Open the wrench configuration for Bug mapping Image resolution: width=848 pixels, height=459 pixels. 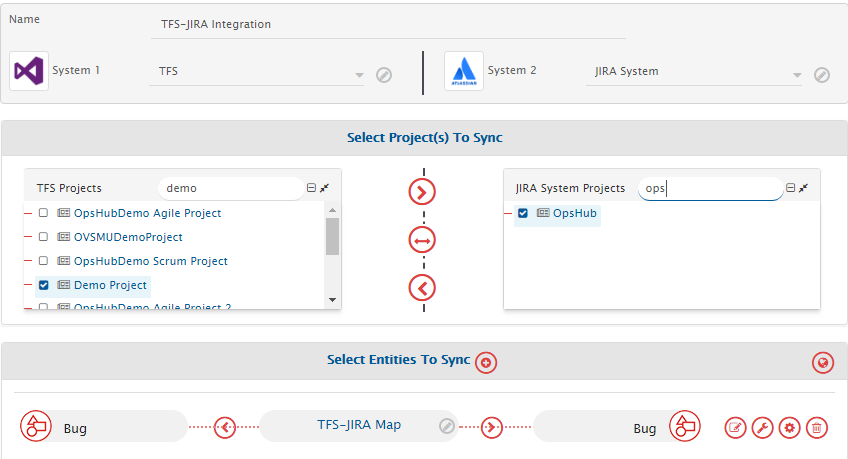point(762,428)
